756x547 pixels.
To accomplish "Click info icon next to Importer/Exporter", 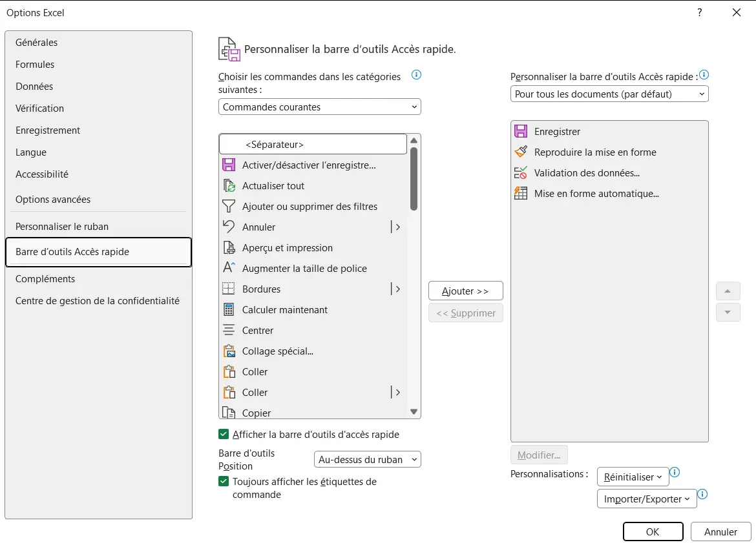I will [703, 494].
